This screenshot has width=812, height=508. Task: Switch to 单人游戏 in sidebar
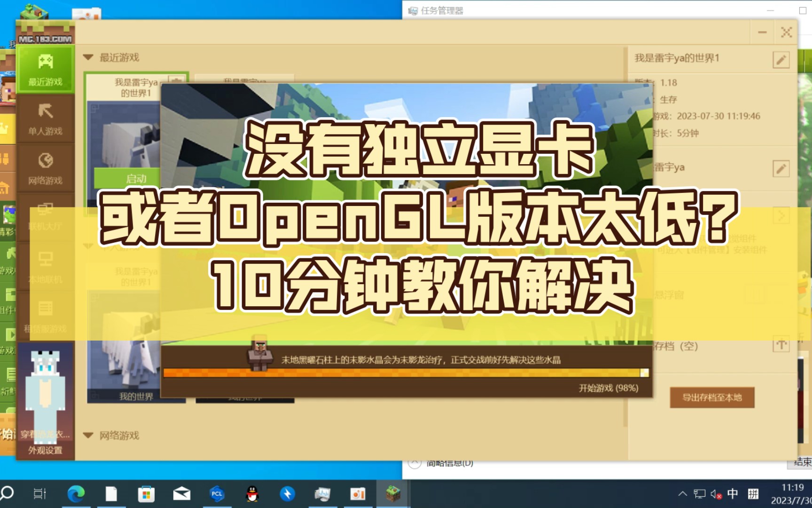click(x=46, y=119)
